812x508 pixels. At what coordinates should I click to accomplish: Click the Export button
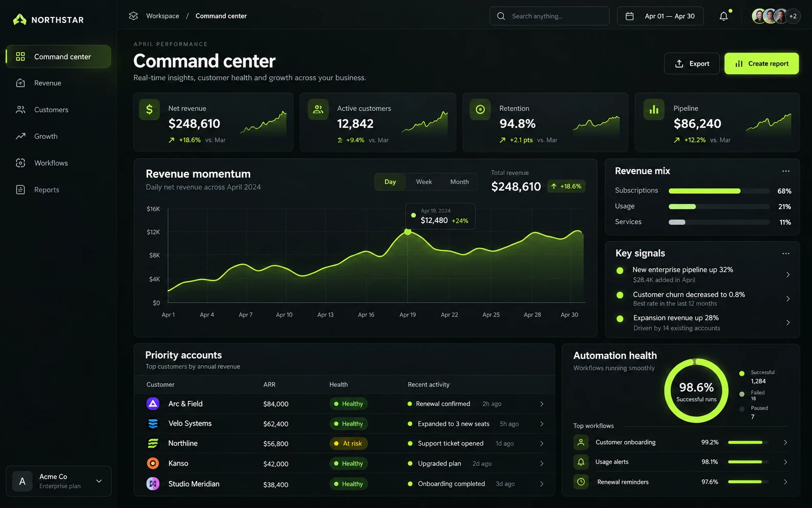(x=692, y=63)
